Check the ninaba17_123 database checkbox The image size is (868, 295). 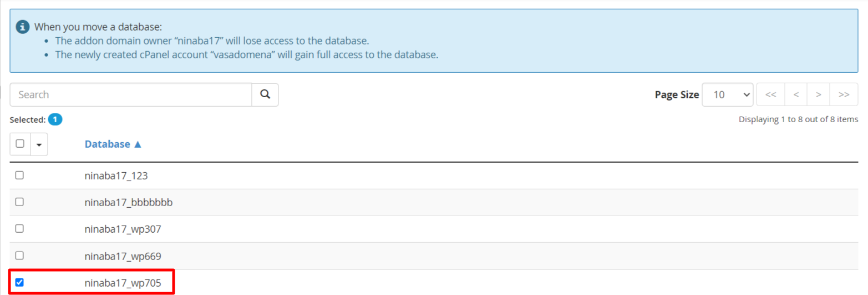click(19, 175)
